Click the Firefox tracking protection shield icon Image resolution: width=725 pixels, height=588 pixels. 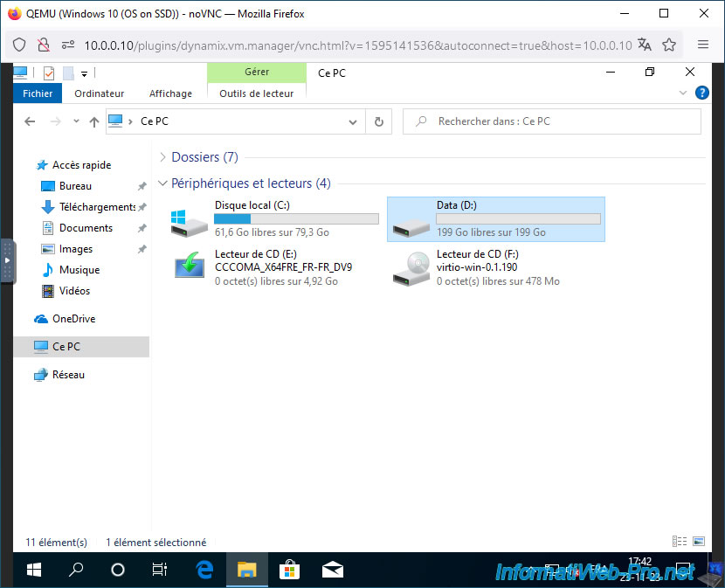19,45
